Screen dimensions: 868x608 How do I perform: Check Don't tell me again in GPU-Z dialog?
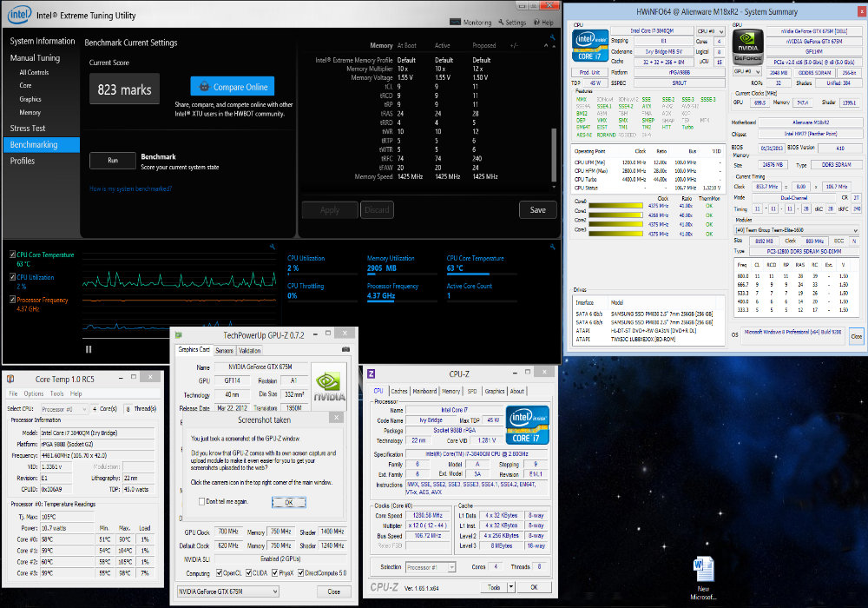[201, 501]
